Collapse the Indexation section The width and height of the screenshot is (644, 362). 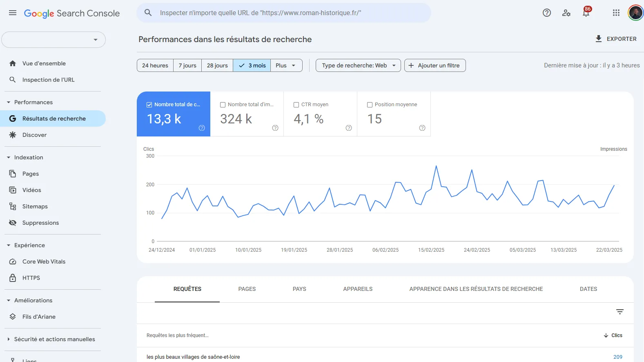pyautogui.click(x=9, y=157)
